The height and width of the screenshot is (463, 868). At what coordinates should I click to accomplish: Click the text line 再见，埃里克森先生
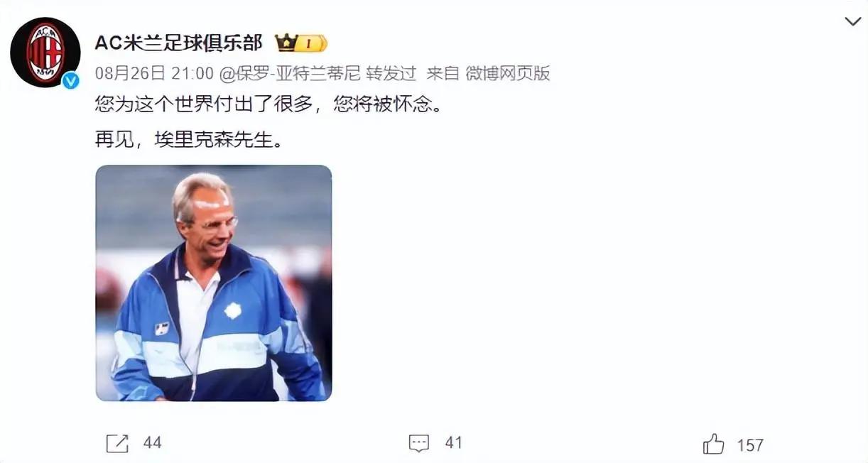click(189, 138)
